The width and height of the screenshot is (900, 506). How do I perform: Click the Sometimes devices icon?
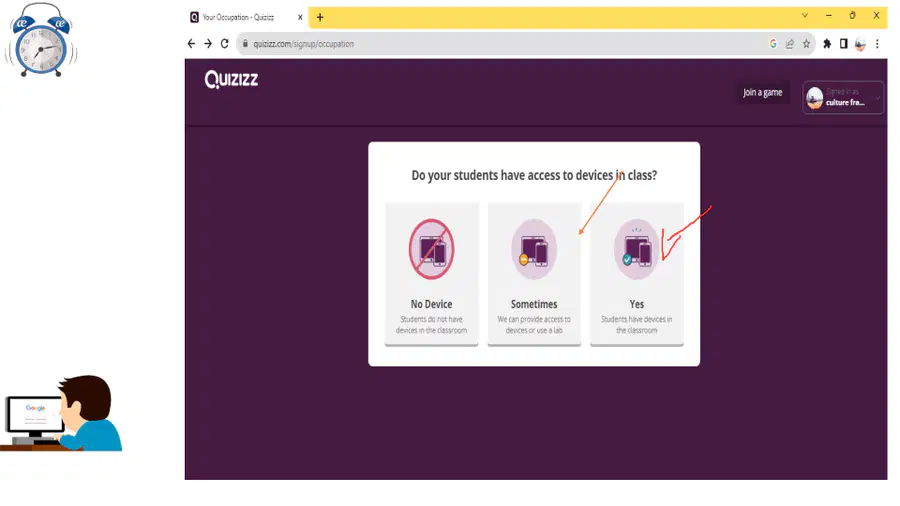point(534,249)
